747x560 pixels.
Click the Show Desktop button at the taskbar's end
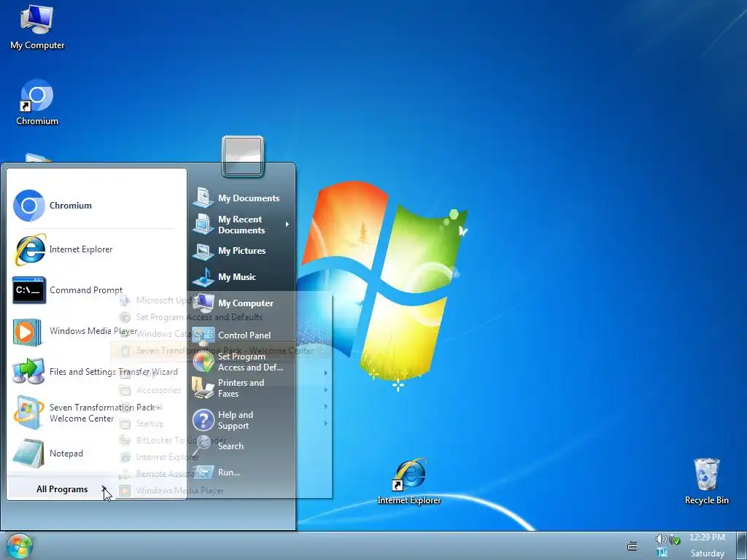point(741,545)
